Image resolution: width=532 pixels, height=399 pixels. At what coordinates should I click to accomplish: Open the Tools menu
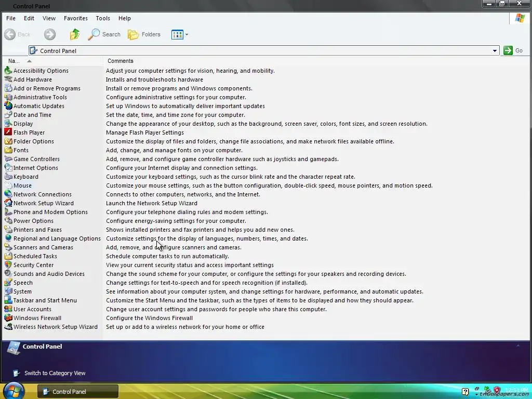[x=103, y=18]
